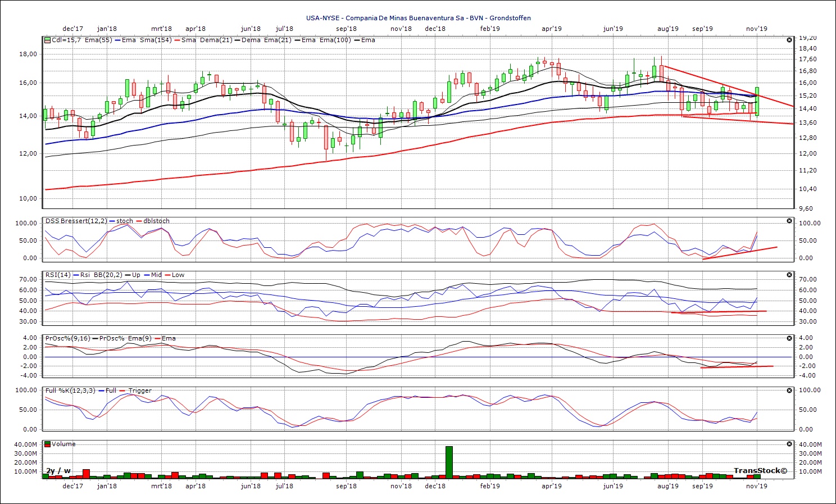The height and width of the screenshot is (504, 836).
Task: Click the 2y / w period label
Action: [58, 471]
